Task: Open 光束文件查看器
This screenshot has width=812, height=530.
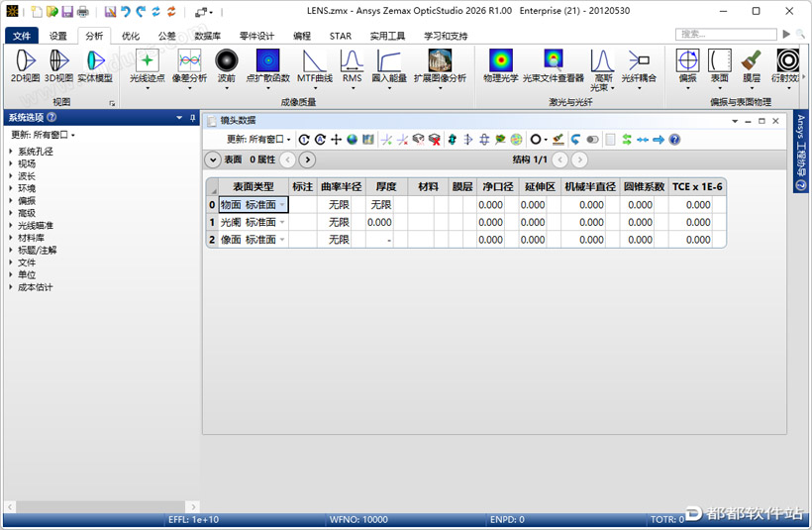Action: [x=554, y=65]
